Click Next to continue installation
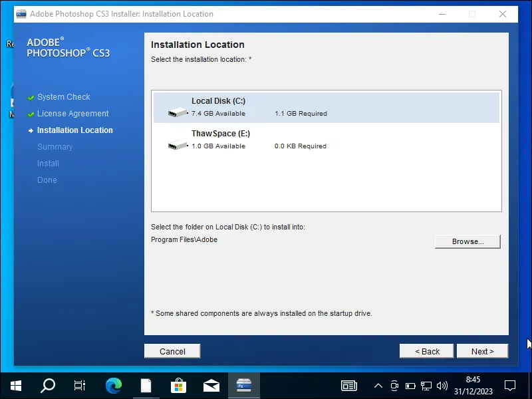The image size is (532, 399). click(x=482, y=351)
